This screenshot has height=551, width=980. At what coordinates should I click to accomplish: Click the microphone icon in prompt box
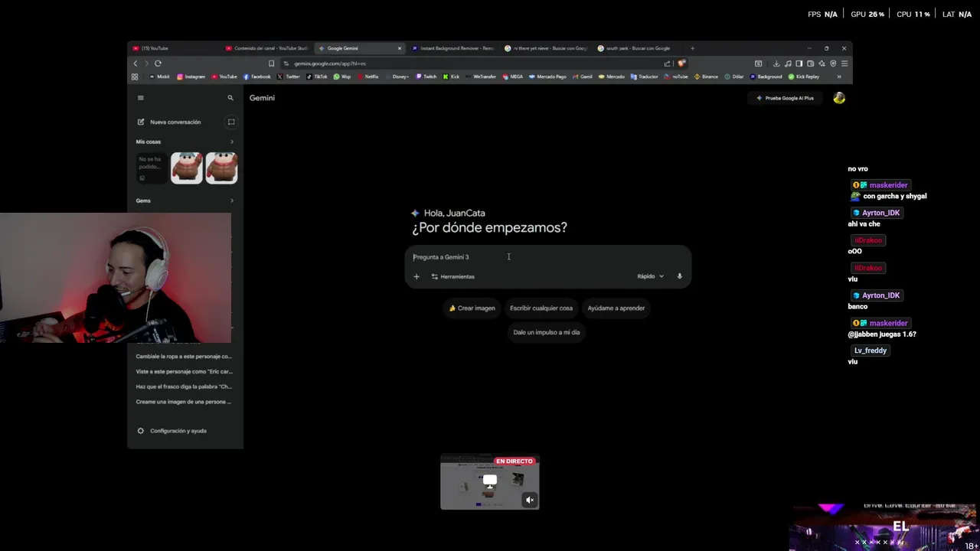tap(679, 276)
